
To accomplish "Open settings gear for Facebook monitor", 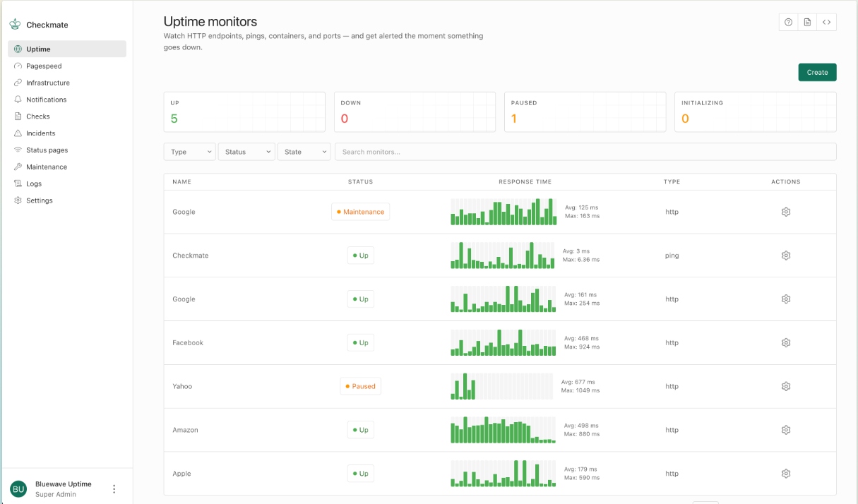I will [x=785, y=343].
